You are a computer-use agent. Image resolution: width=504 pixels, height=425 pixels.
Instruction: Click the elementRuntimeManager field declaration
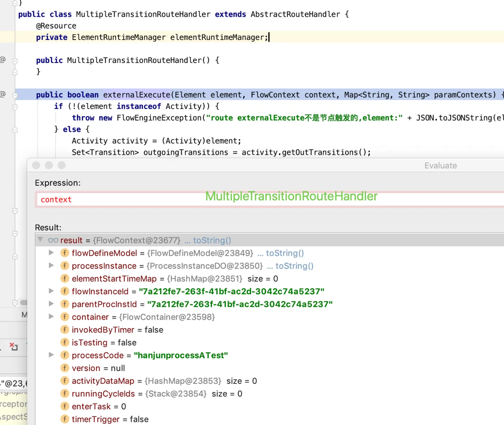tap(152, 37)
